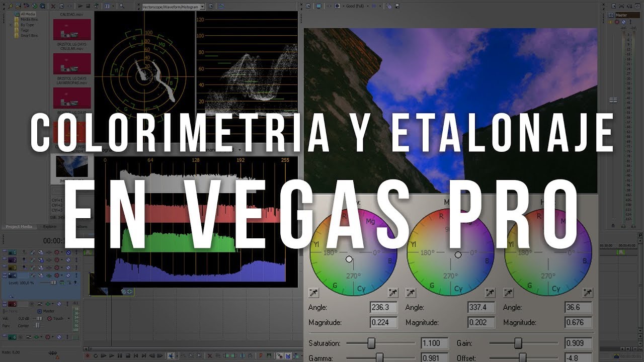Viewport: 644px width, 362px height.
Task: Mute video track 1
Action: [x=68, y=252]
